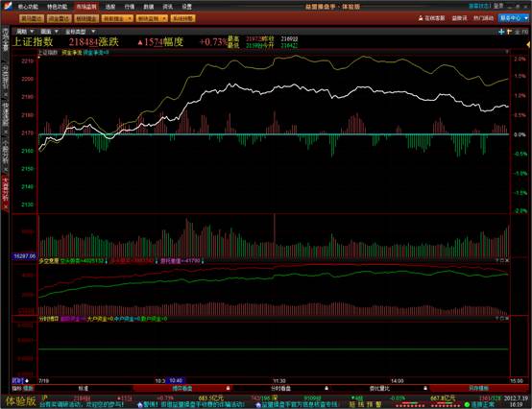The height and width of the screenshot is (409, 532).
Task: Close the 多空 indicator panel
Action: point(507,260)
